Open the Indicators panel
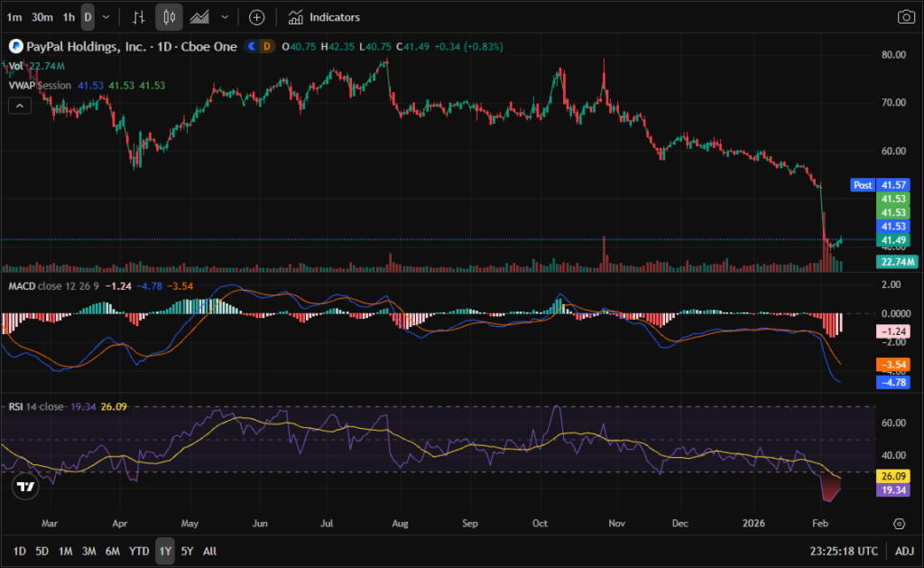 coord(324,17)
